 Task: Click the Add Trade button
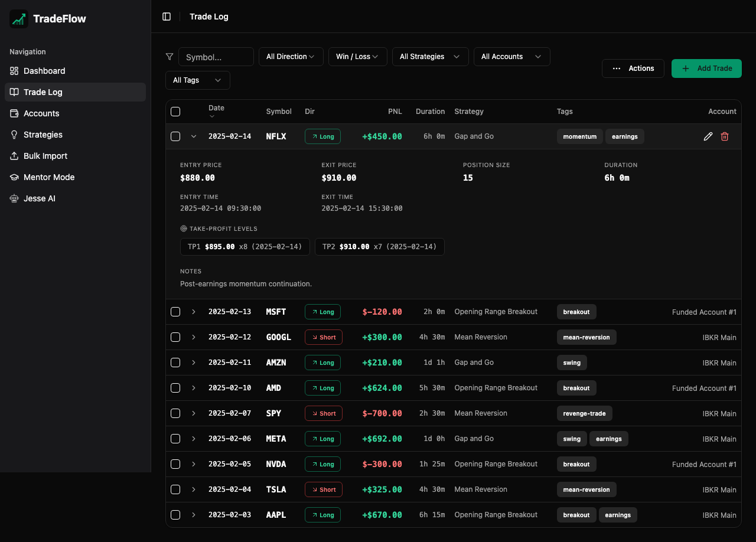coord(706,68)
